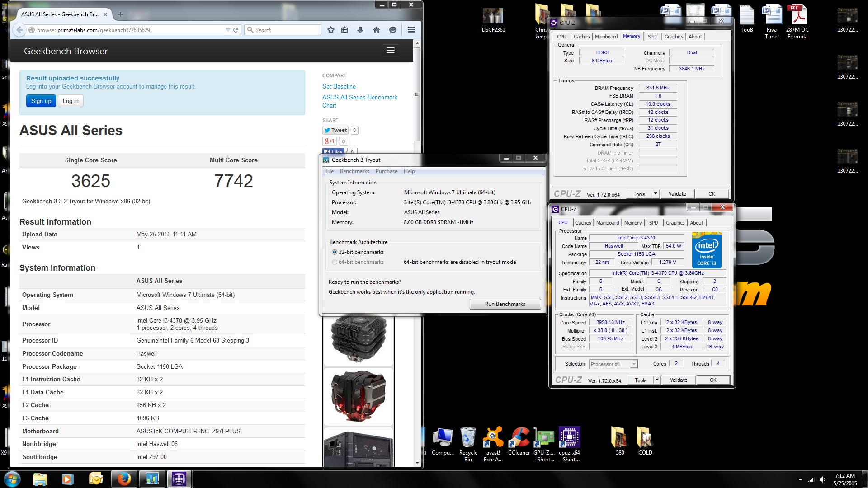Open the Computer desktop icon

443,441
